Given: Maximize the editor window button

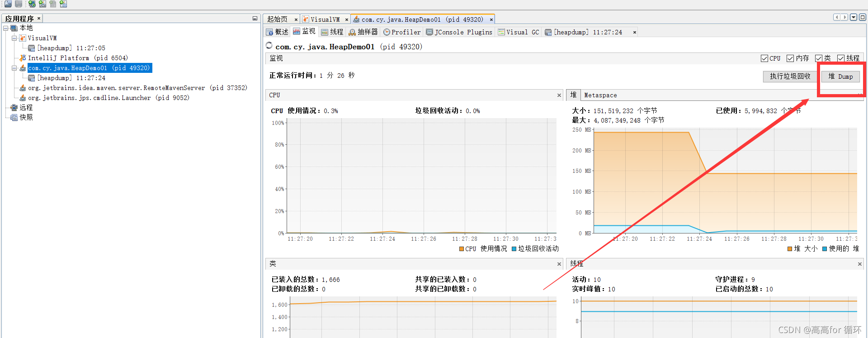Looking at the screenshot, I should pos(863,17).
